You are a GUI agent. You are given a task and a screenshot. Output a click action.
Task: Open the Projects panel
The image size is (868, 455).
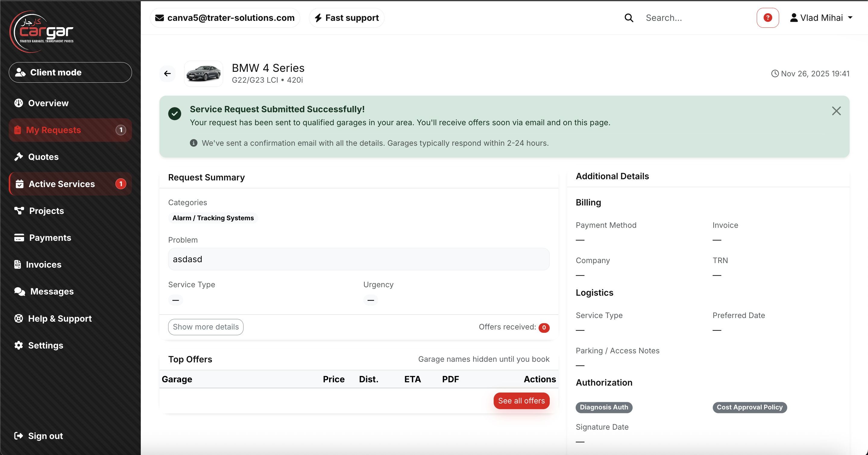46,211
